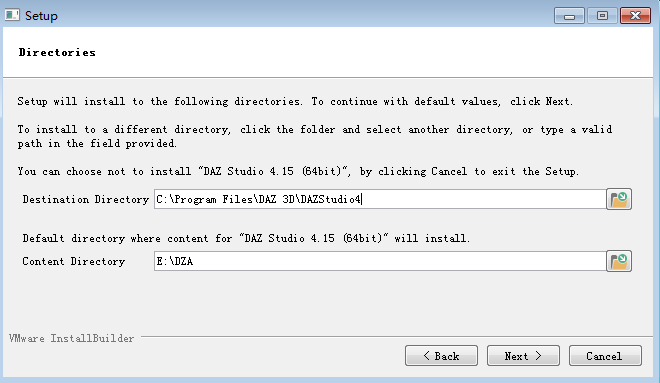Viewport: 660px width, 383px height.
Task: Click the Setup window title text
Action: click(x=41, y=16)
